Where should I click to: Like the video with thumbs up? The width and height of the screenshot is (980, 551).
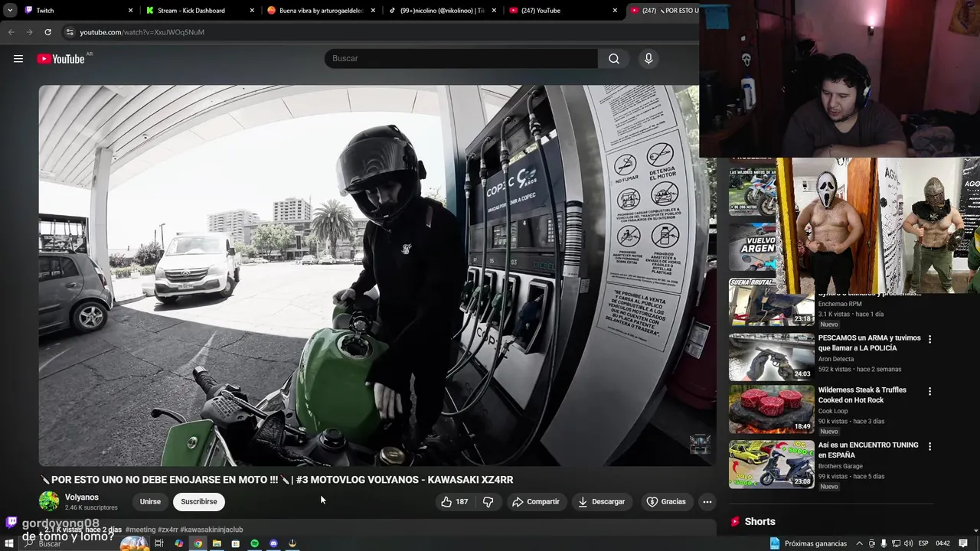click(455, 502)
